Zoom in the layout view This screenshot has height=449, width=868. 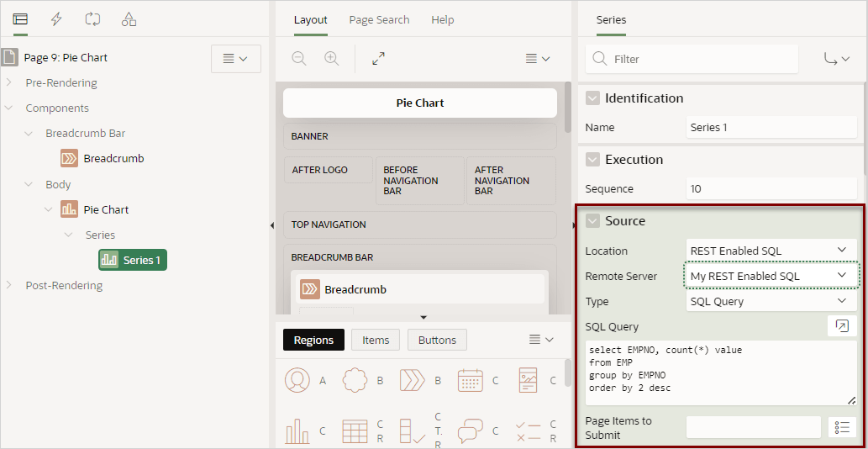click(x=332, y=58)
